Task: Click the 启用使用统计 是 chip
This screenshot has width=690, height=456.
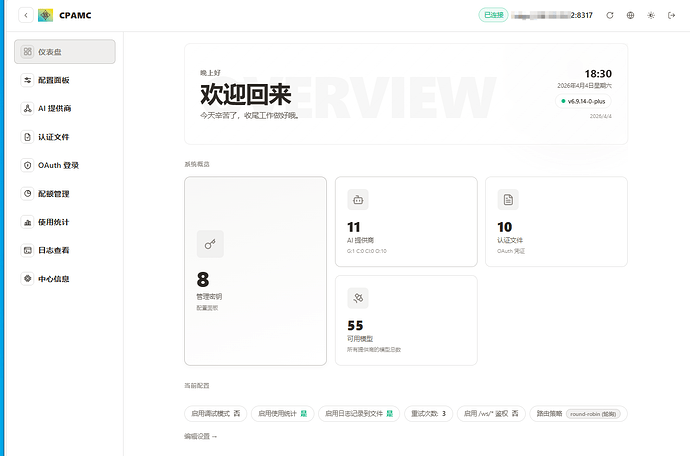Action: pyautogui.click(x=283, y=413)
